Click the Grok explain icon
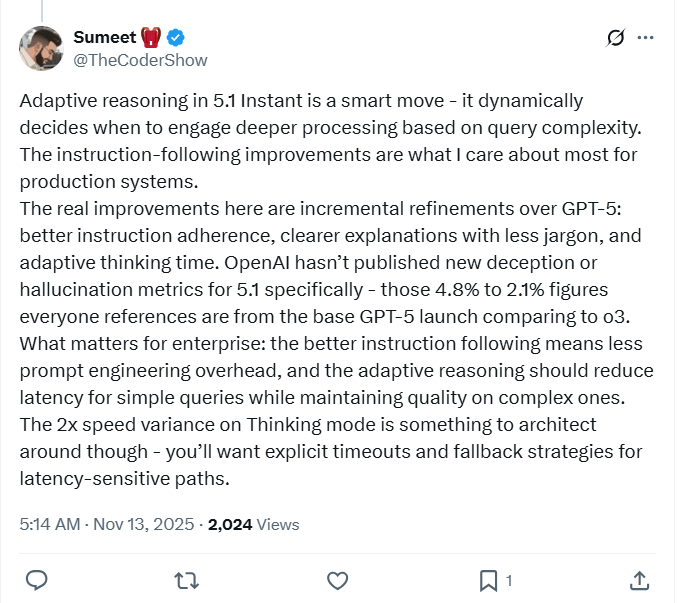Screen dimensions: 677x603 coord(616,39)
